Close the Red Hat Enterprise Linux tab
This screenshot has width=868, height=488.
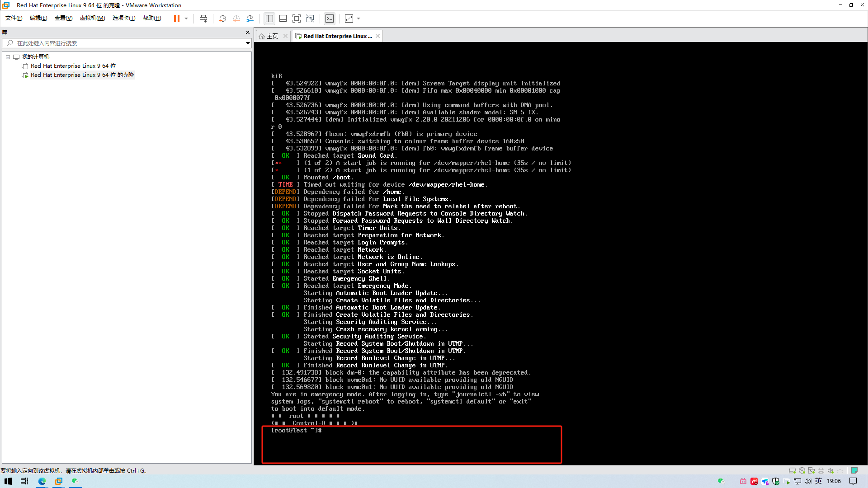pos(377,36)
